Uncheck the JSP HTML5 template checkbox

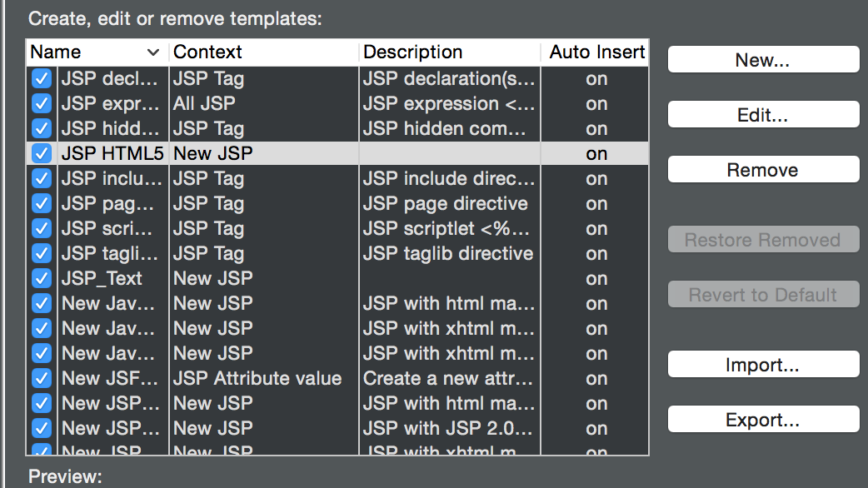[41, 154]
